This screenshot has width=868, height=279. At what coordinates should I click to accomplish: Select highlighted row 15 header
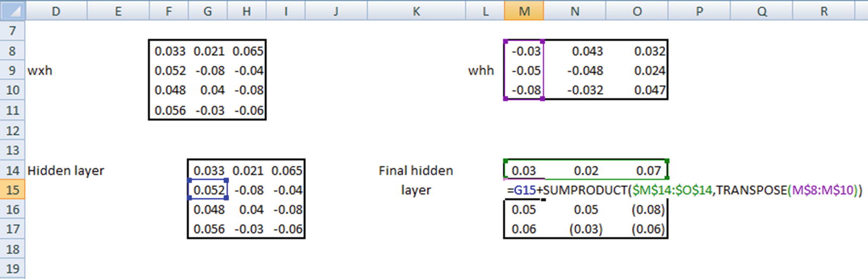[12, 190]
